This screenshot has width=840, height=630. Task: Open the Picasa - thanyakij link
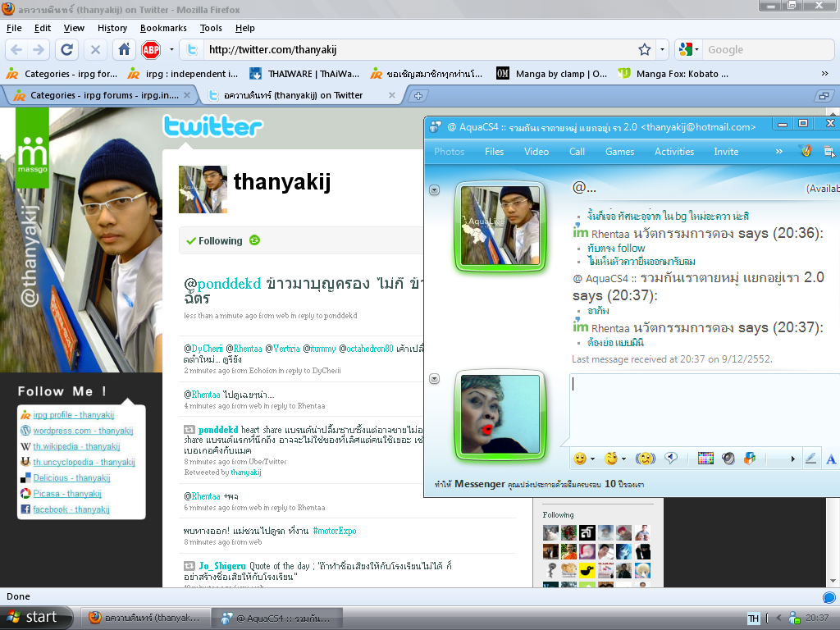67,493
